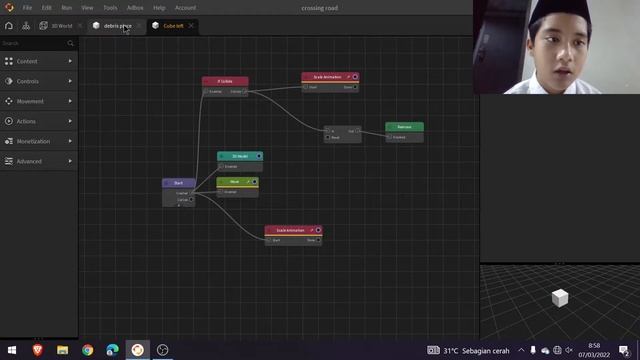
Task: Click the If Collide node Enabled port
Action: [205, 91]
